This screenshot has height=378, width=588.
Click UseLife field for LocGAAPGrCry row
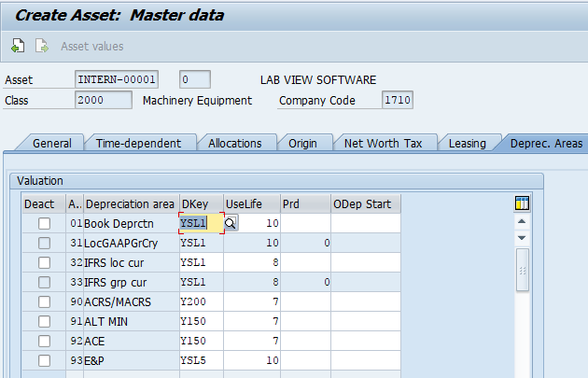pyautogui.click(x=251, y=243)
